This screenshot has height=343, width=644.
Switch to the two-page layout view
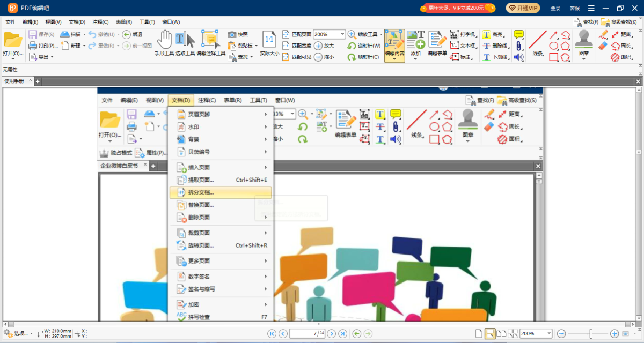coord(502,333)
